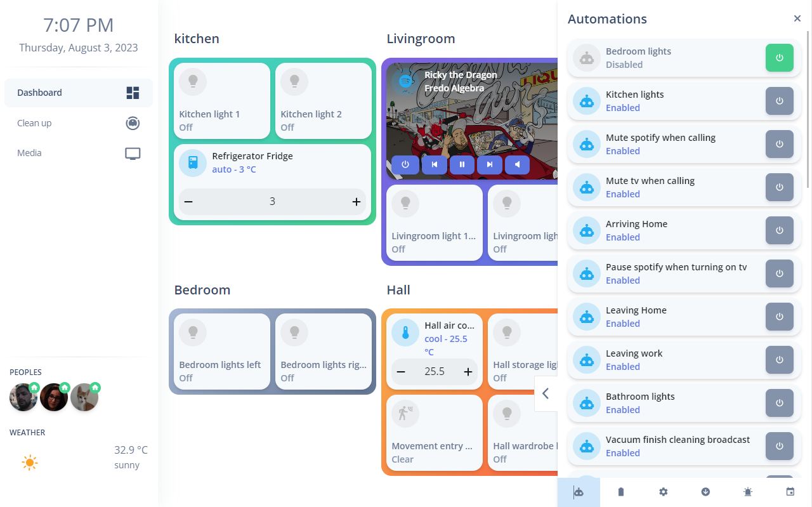The height and width of the screenshot is (507, 812).
Task: Open the calendar tab
Action: [x=790, y=492]
